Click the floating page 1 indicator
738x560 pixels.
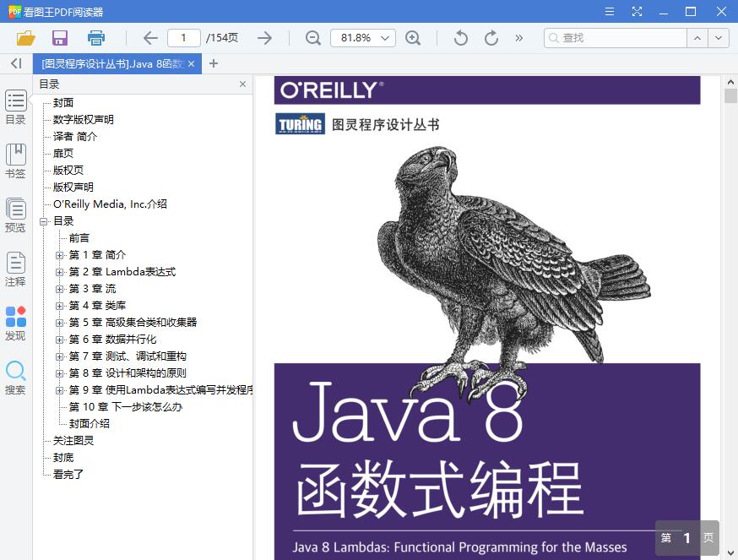[x=687, y=538]
